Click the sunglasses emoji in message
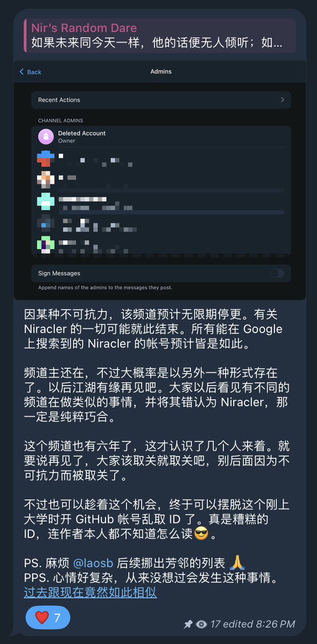 (x=201, y=533)
